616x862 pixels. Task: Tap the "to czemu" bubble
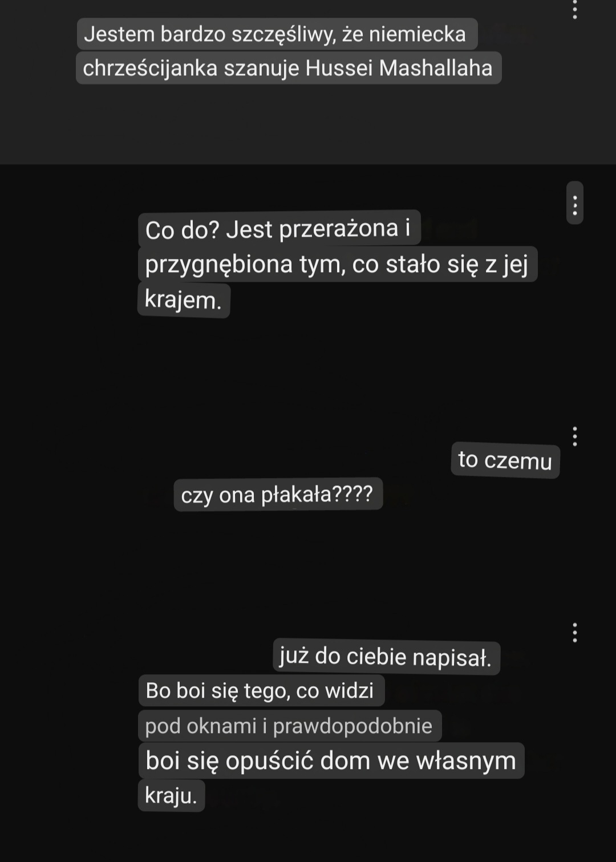point(505,460)
